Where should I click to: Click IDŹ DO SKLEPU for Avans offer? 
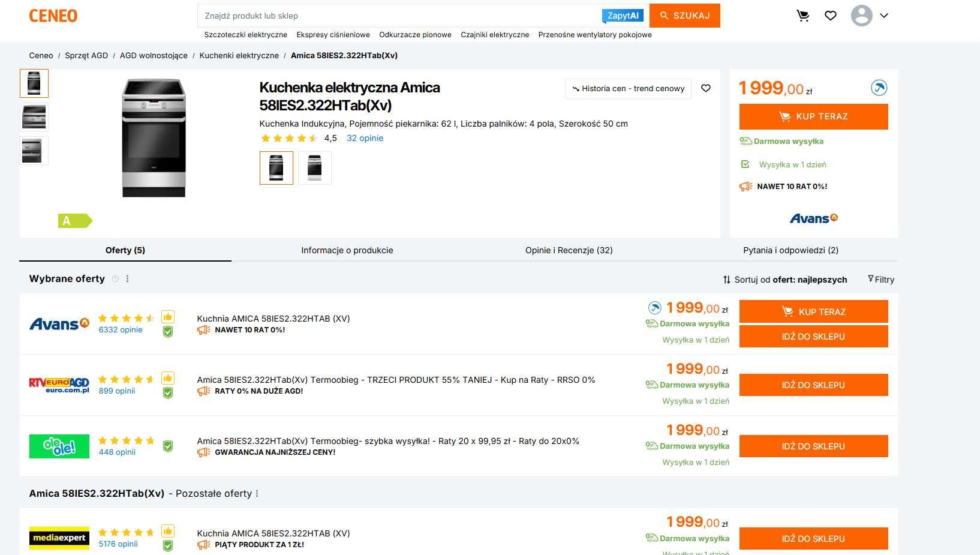click(x=813, y=337)
